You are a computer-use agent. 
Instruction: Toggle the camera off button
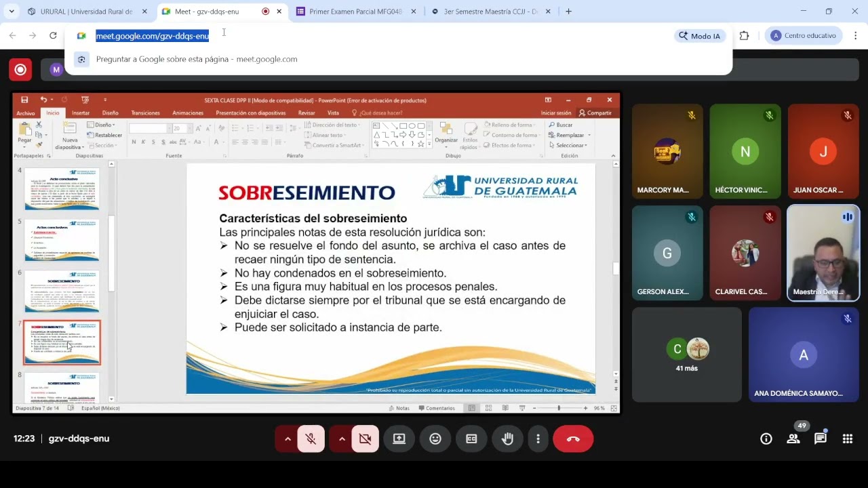(365, 439)
